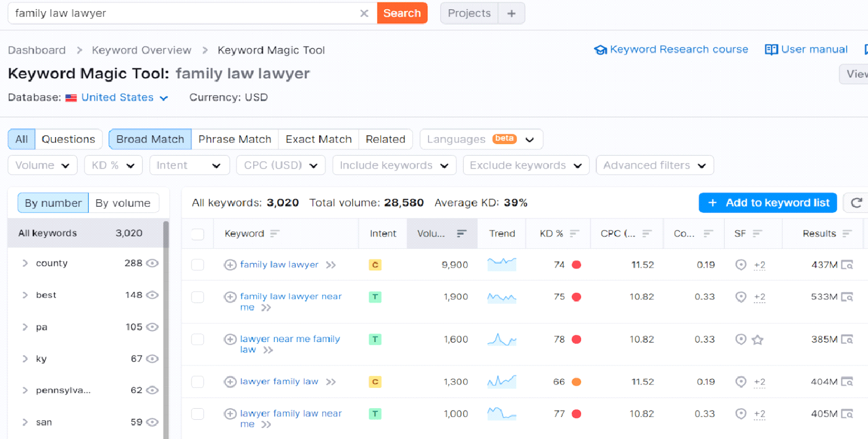868x439 pixels.
Task: Click the Add to keyword list button
Action: coord(767,203)
